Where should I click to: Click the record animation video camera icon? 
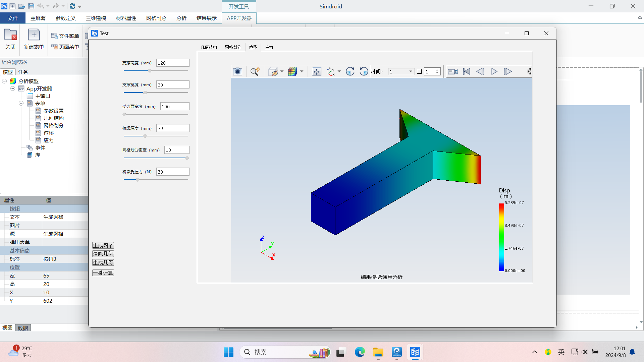click(x=453, y=71)
